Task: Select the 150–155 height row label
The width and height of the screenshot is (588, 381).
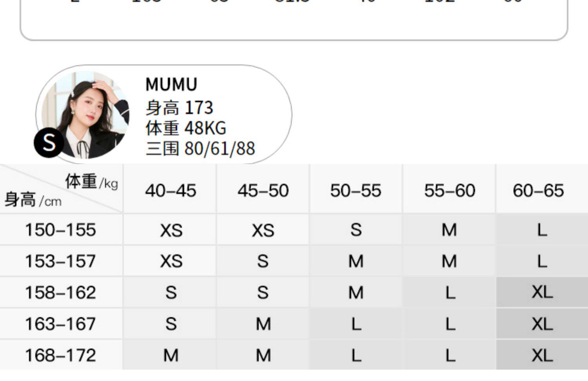Action: [x=60, y=230]
